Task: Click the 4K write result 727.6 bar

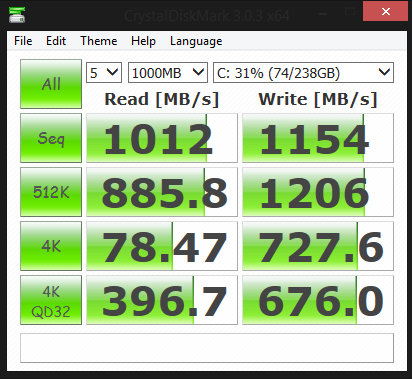Action: click(318, 246)
